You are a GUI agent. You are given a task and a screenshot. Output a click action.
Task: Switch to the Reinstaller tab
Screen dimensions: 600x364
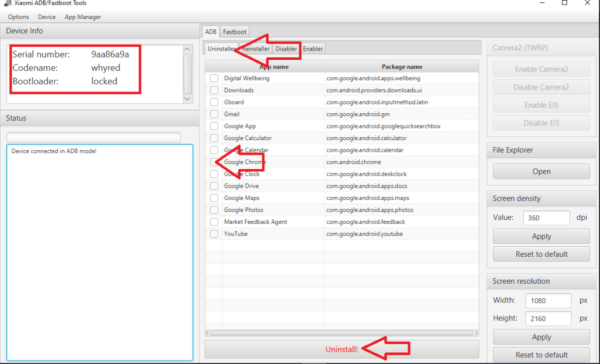tap(256, 49)
